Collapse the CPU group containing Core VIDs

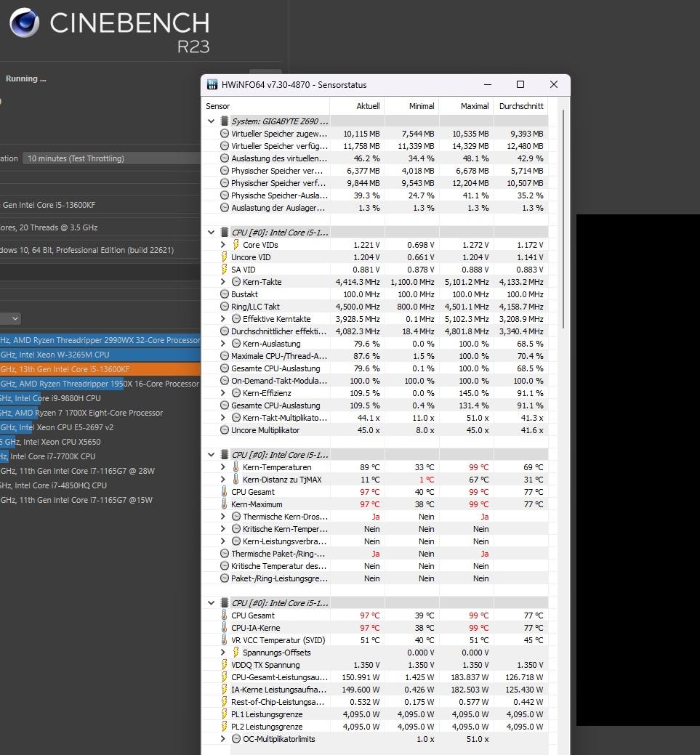tap(211, 233)
